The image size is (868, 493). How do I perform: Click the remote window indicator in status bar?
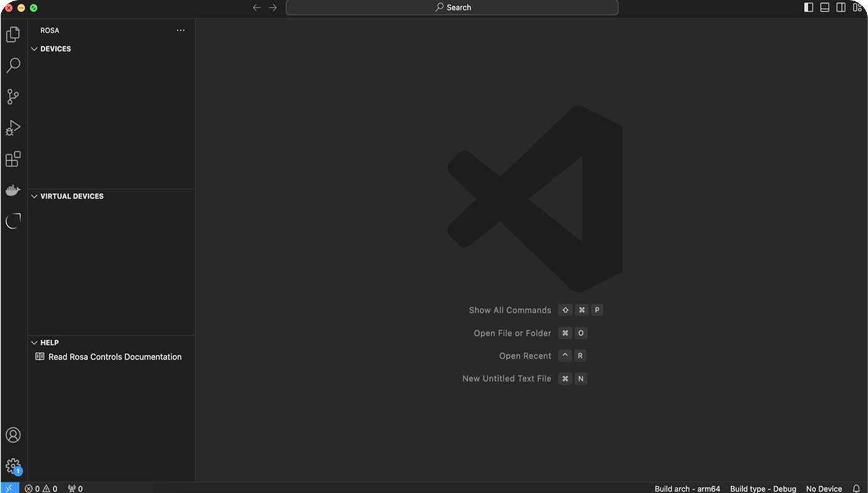coord(9,488)
